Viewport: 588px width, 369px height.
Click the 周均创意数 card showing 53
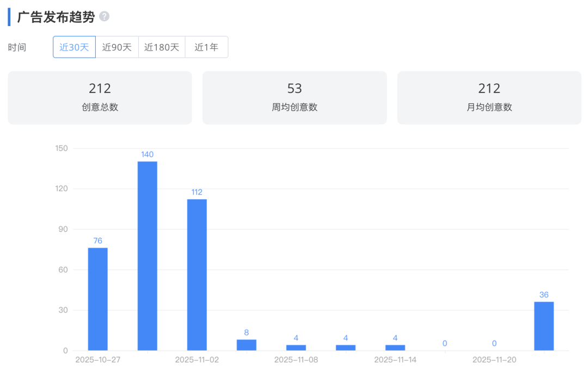295,97
